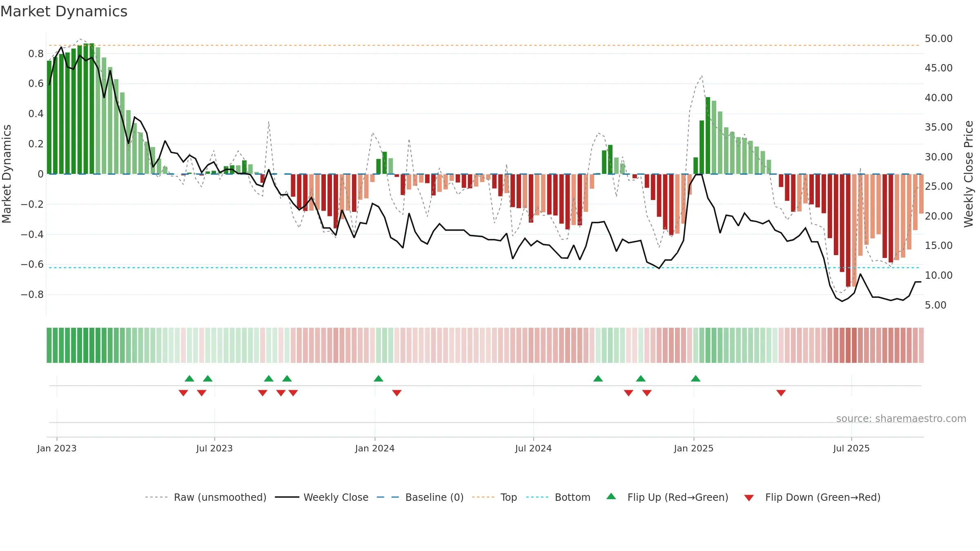Click the Raw (unsmoothed) legend entry
The width and height of the screenshot is (980, 551).
coord(206,497)
